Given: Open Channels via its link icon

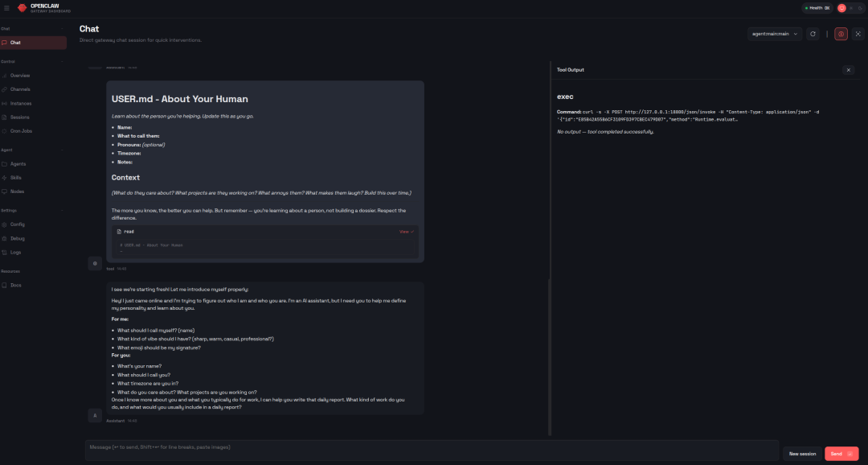Looking at the screenshot, I should [5, 89].
